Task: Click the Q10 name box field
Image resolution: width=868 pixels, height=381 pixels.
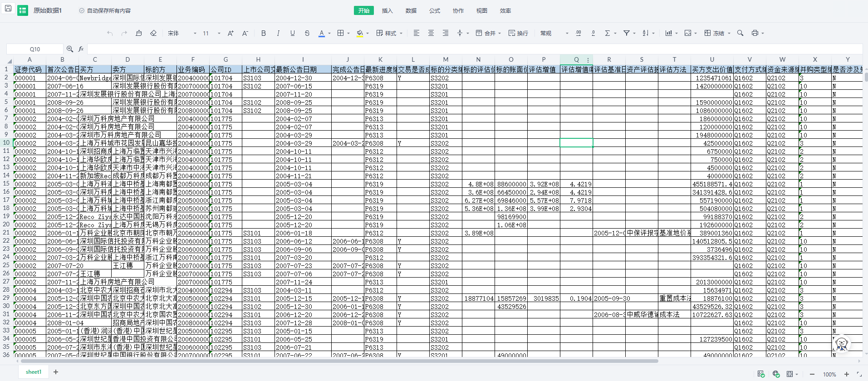Action: 35,49
